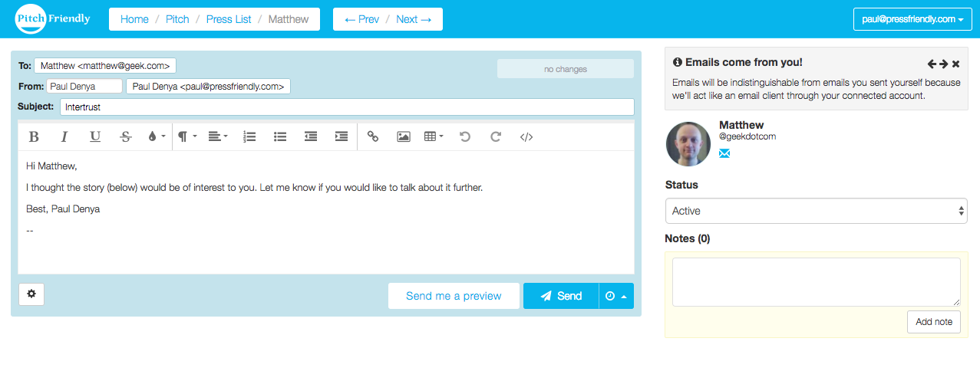980x371 pixels.
Task: Click the PitchFriendly logo
Action: [x=53, y=19]
